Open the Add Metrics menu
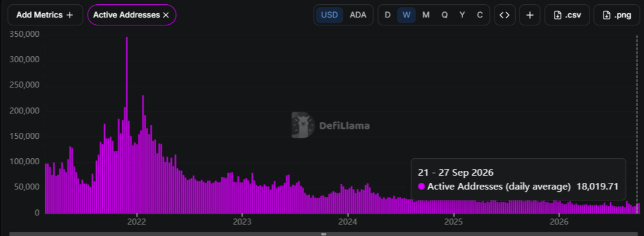 coord(45,15)
